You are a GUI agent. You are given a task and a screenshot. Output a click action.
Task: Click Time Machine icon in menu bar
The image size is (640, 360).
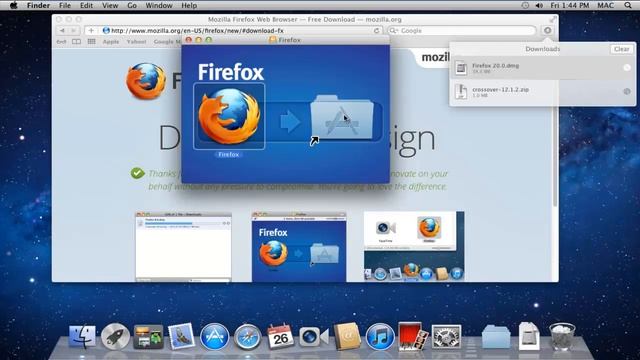tap(525, 5)
